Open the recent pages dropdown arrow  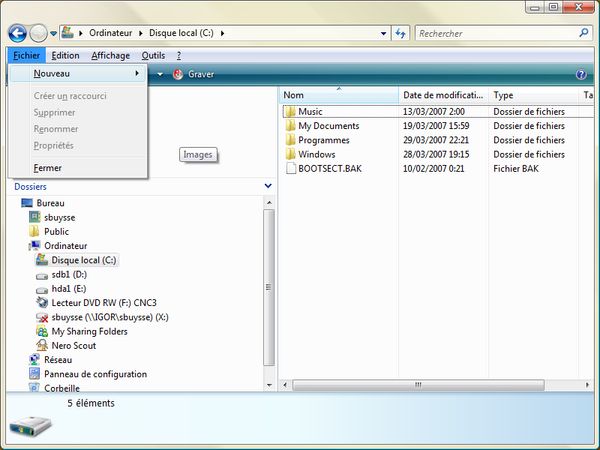pos(54,34)
